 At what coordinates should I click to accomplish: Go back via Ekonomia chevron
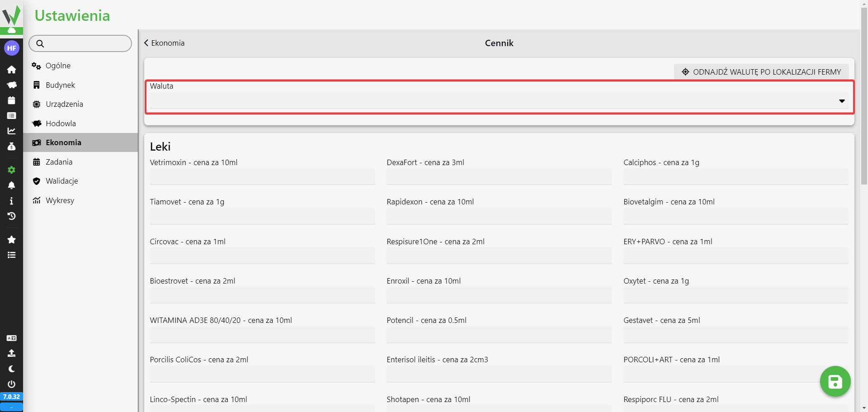coord(164,43)
